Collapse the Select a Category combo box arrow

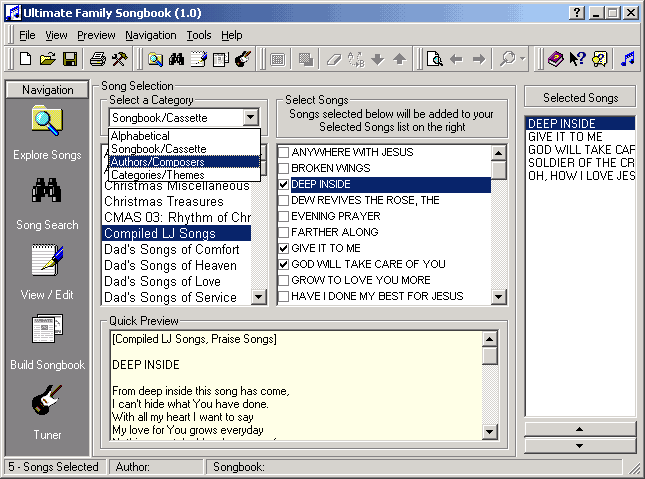pos(251,118)
